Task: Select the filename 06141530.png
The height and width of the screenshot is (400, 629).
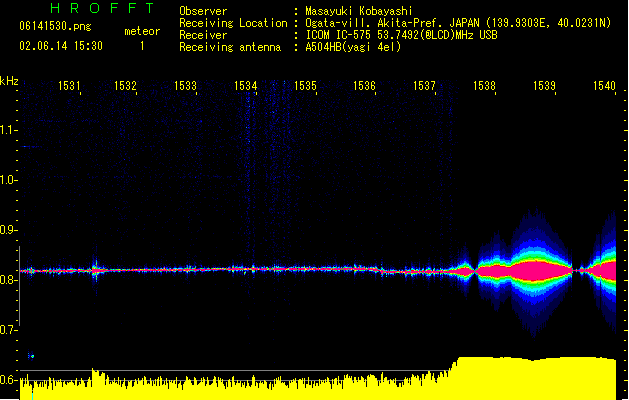Action: point(55,26)
